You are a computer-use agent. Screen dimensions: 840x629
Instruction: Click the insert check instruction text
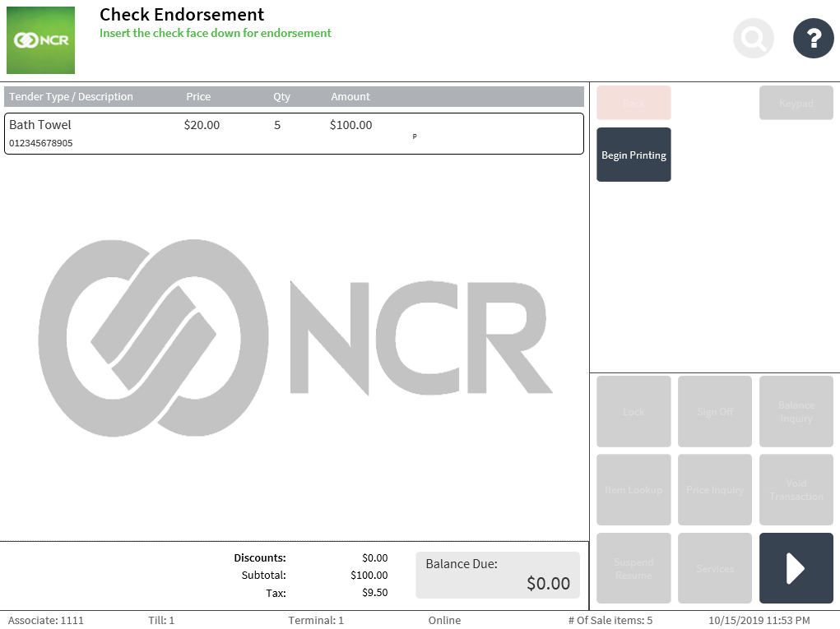216,33
